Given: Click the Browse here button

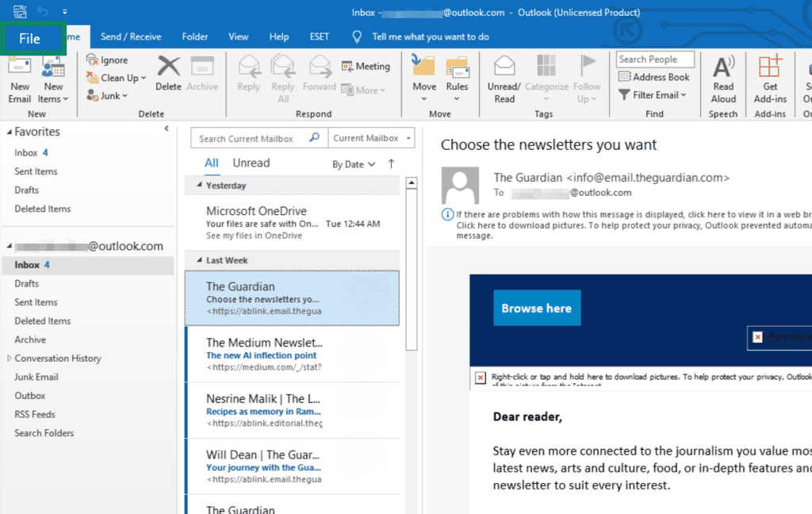Looking at the screenshot, I should (537, 309).
